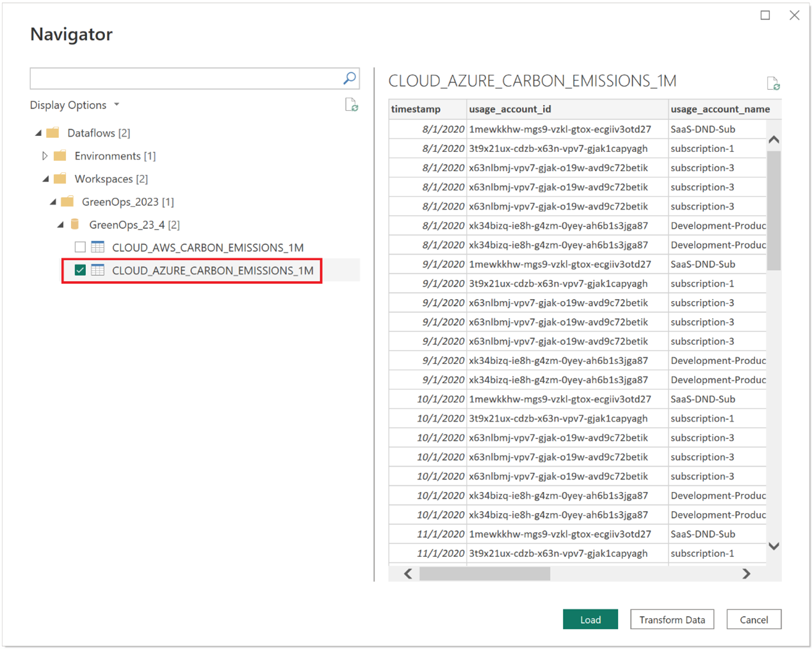
Task: Collapse the GreenOps_2023 workspace
Action: click(x=53, y=202)
